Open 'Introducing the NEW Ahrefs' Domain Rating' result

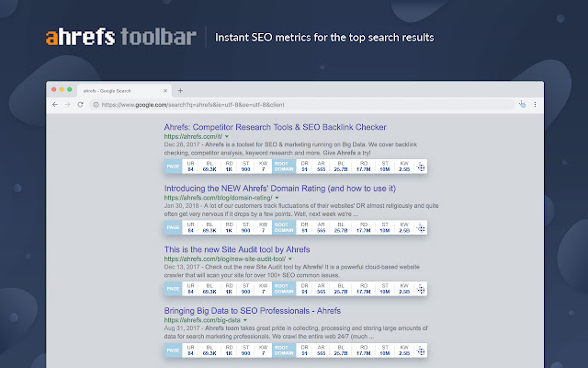[279, 188]
